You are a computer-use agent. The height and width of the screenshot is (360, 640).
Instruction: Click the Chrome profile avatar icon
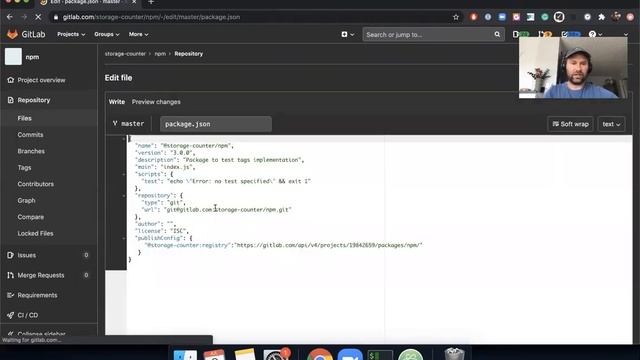point(616,17)
